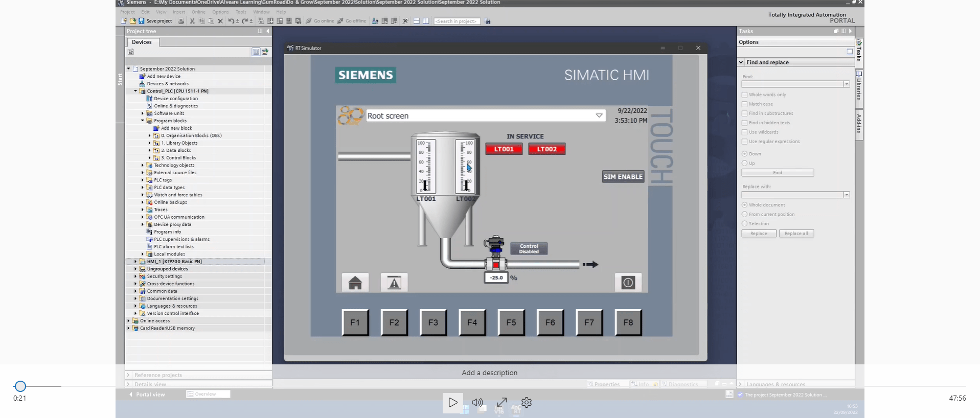Viewport: 980px width, 418px height.
Task: Toggle video player volume icon
Action: click(x=477, y=403)
